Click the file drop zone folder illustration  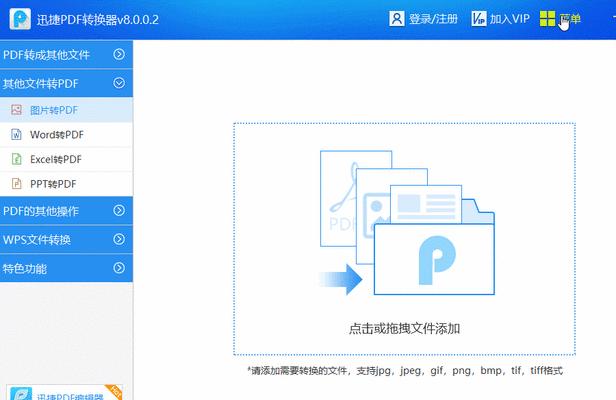407,223
